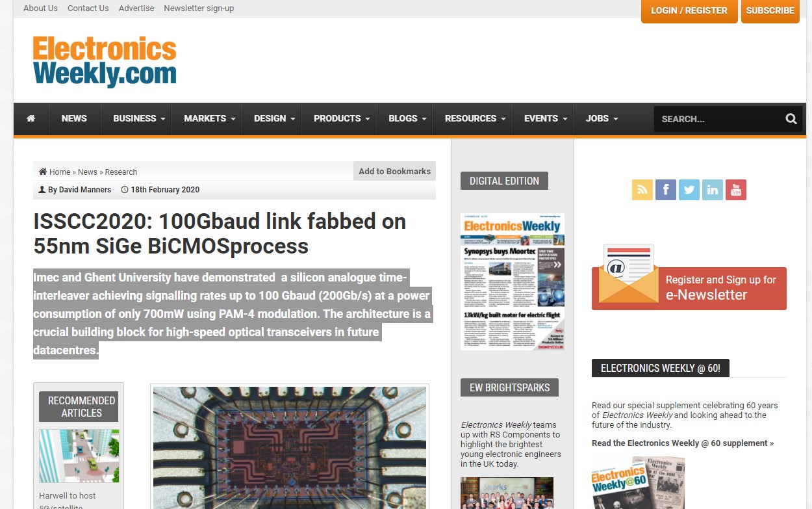This screenshot has width=812, height=509.
Task: Click the Login / Register button
Action: tap(689, 11)
